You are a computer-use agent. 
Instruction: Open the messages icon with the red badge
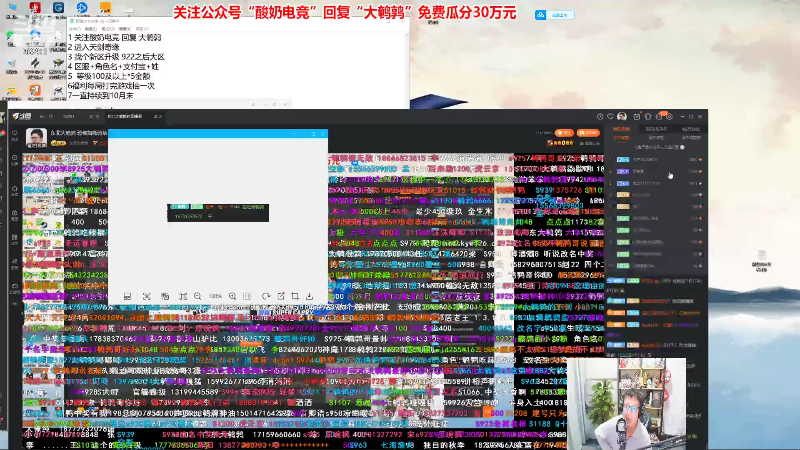coord(659,116)
